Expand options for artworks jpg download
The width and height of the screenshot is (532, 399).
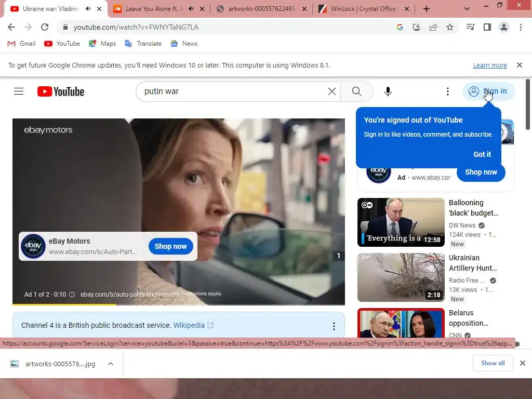coord(111,364)
